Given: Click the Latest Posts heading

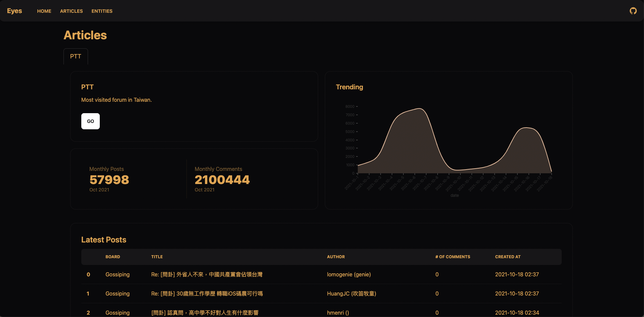Looking at the screenshot, I should point(103,240).
